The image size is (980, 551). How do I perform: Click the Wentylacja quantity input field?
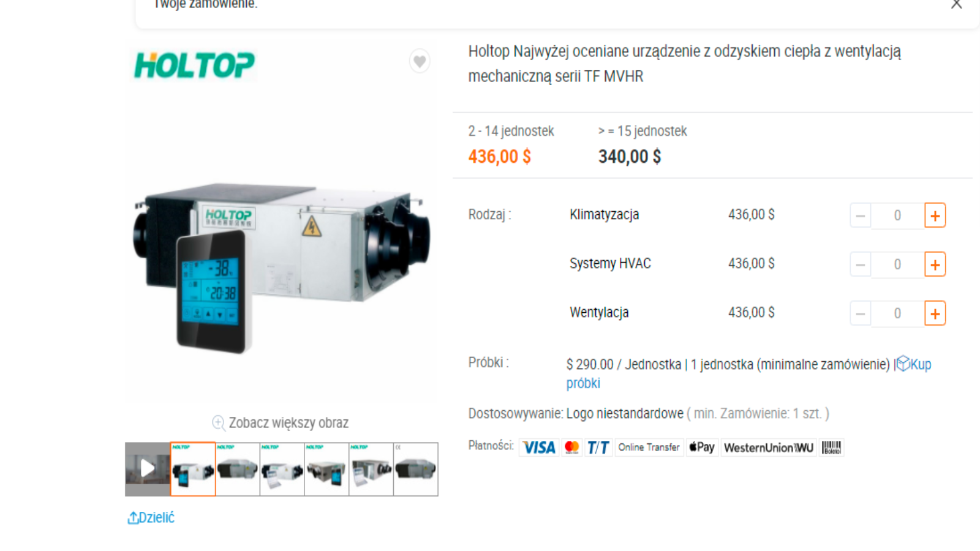coord(897,313)
